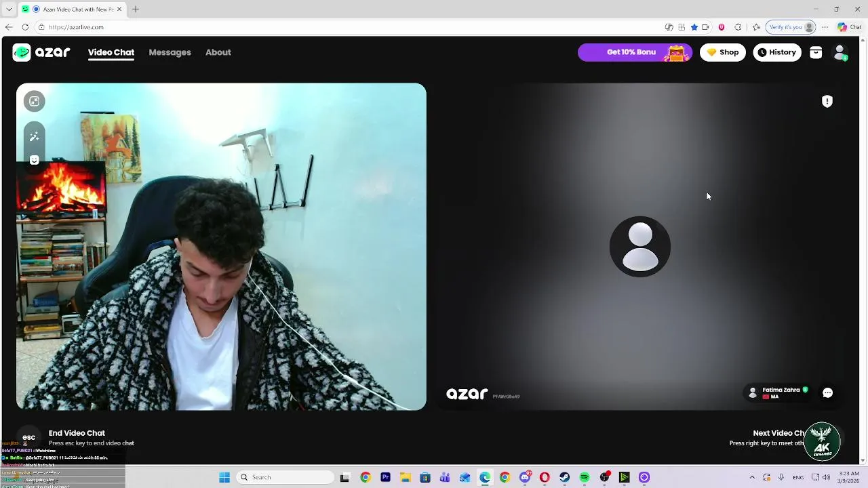868x488 pixels.
Task: Open File Explorer from the taskbar
Action: pyautogui.click(x=405, y=477)
